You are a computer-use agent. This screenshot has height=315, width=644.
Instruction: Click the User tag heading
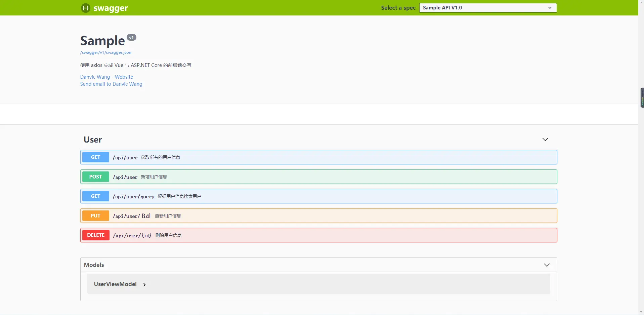[x=93, y=140]
